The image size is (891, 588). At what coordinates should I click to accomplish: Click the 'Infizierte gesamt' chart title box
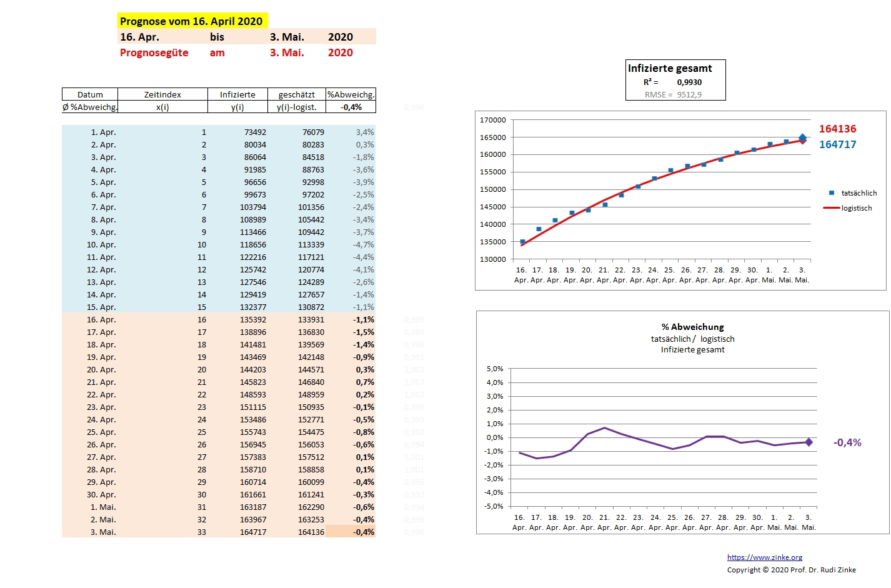pos(670,69)
